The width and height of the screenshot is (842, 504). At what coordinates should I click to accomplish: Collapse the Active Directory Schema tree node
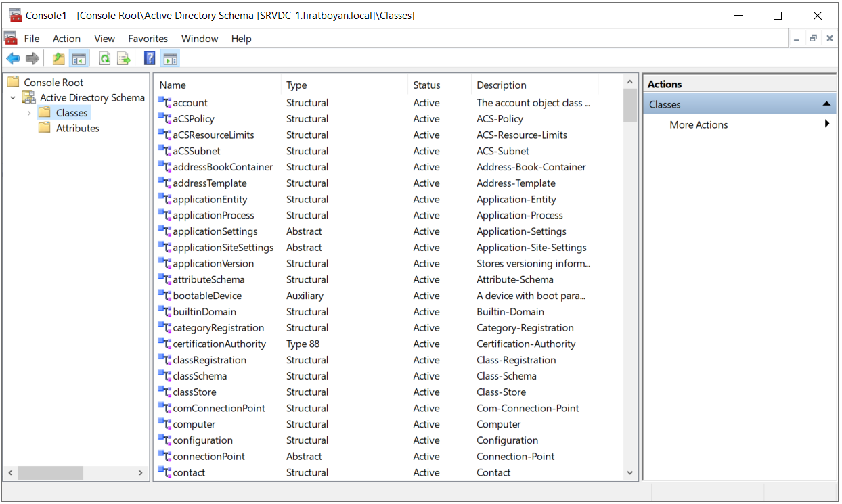pos(13,97)
